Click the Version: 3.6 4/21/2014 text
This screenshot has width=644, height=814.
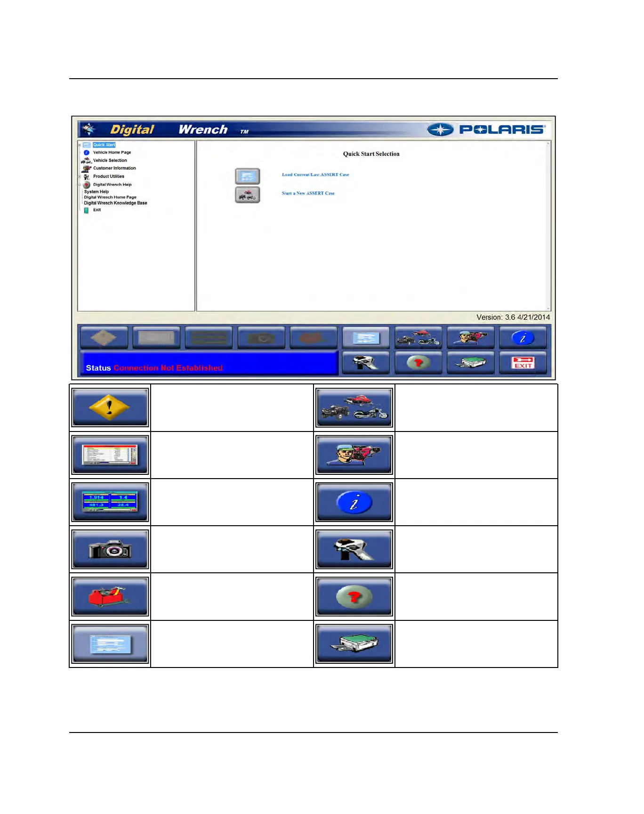tap(513, 317)
